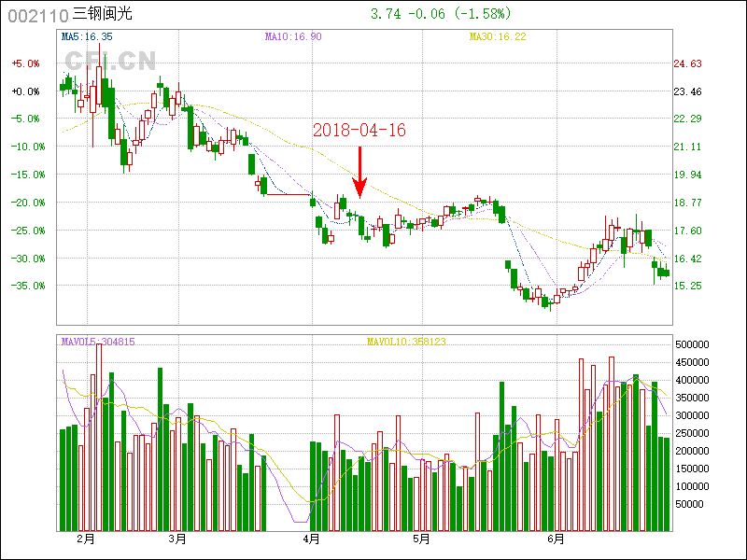Image resolution: width=747 pixels, height=560 pixels.
Task: Select the MAVOL5 volume average label
Action: 98,342
